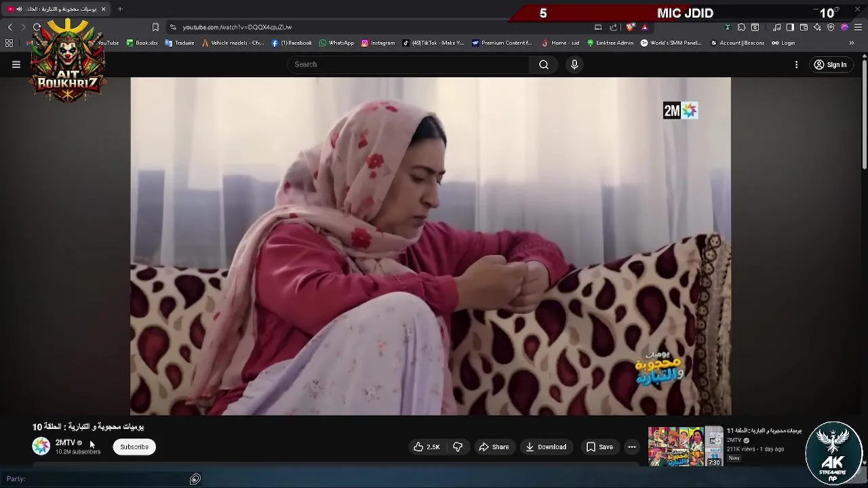
Task: Close the YouTube video tab
Action: [x=103, y=9]
